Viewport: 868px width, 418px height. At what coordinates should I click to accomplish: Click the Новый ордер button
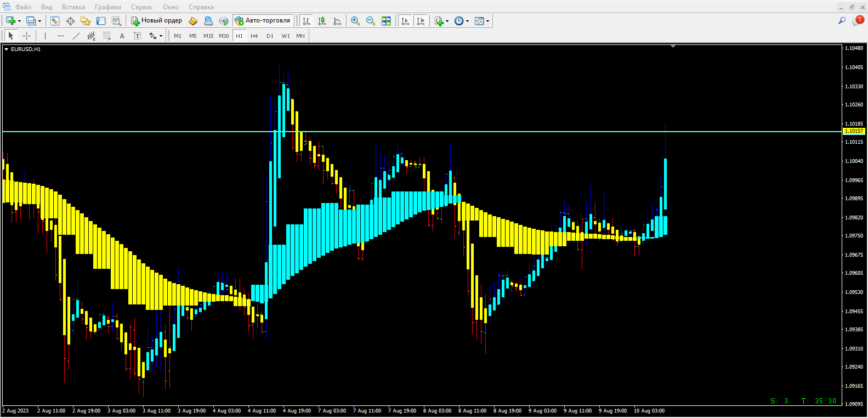point(157,21)
